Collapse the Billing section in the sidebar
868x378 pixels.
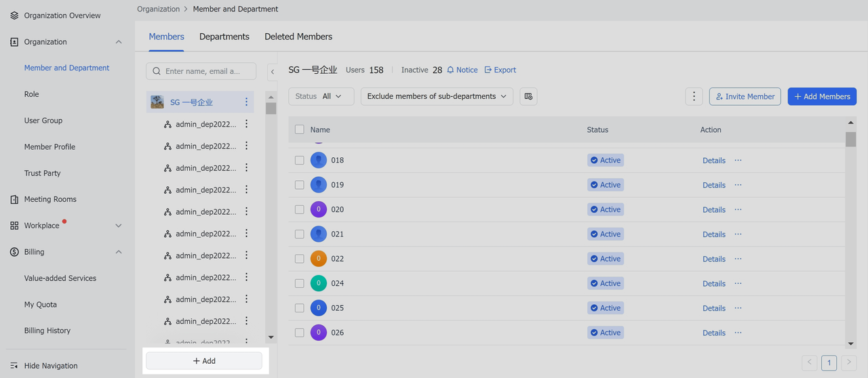[x=119, y=252]
